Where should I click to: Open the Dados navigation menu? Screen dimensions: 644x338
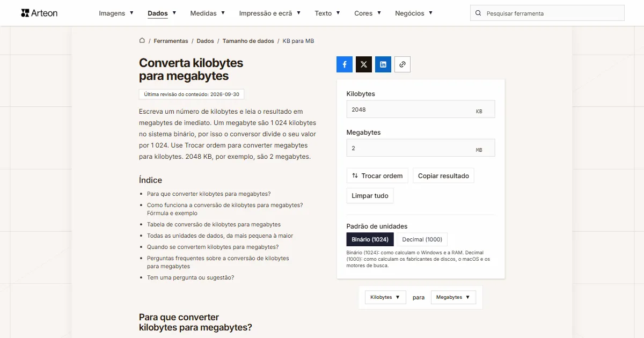click(162, 13)
